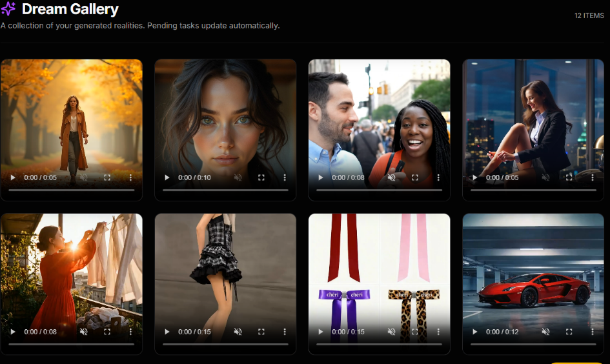Screen dimensions: 610x364
Task: Enter fullscreen on the plaid skirt video
Action: (261, 332)
